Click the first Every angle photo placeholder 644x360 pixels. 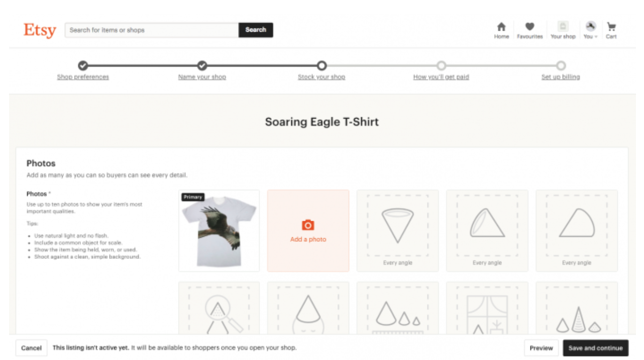(x=397, y=231)
